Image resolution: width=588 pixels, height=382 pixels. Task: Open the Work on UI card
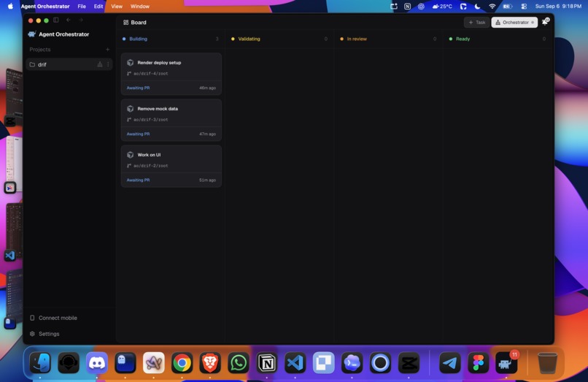pyautogui.click(x=171, y=166)
